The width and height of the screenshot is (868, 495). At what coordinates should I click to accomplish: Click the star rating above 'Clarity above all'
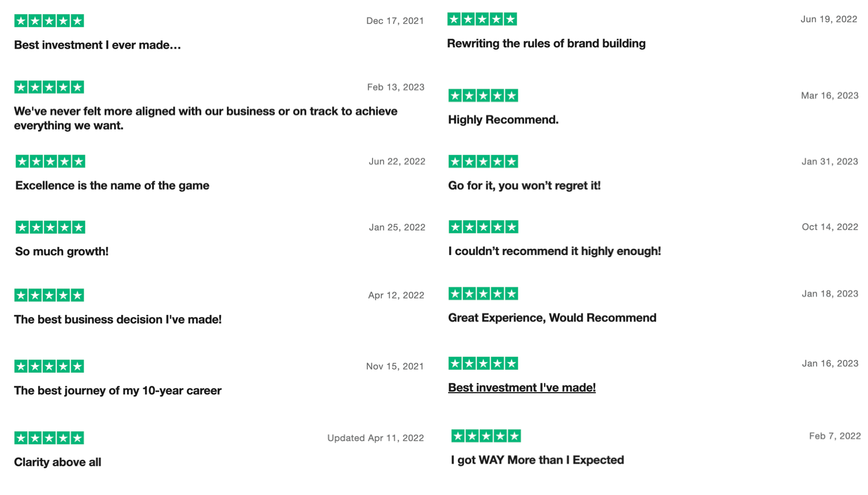click(x=49, y=438)
